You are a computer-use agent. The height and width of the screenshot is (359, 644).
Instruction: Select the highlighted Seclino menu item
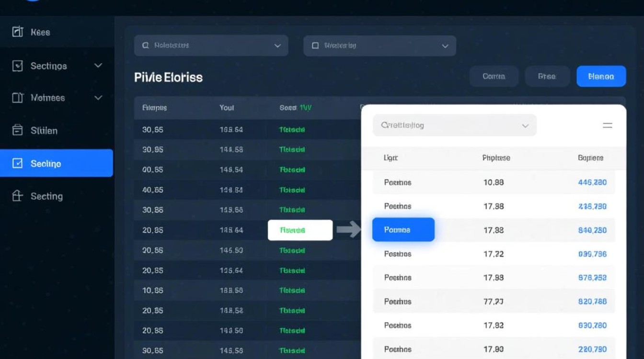click(x=57, y=163)
